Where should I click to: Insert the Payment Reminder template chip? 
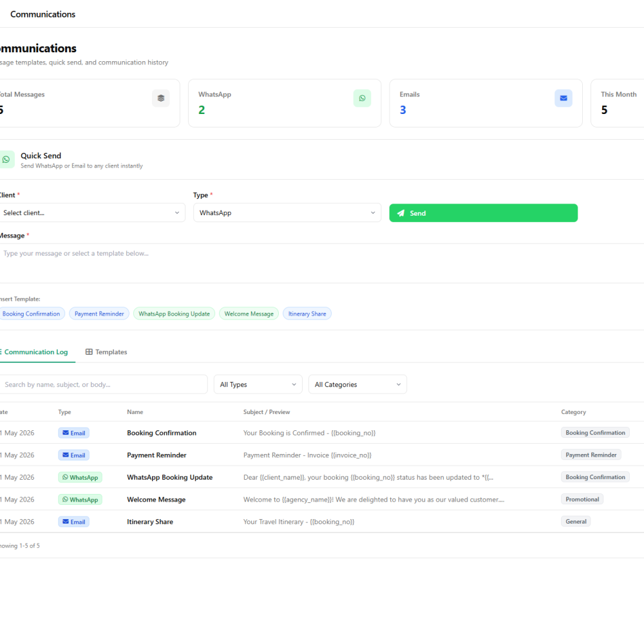(99, 314)
